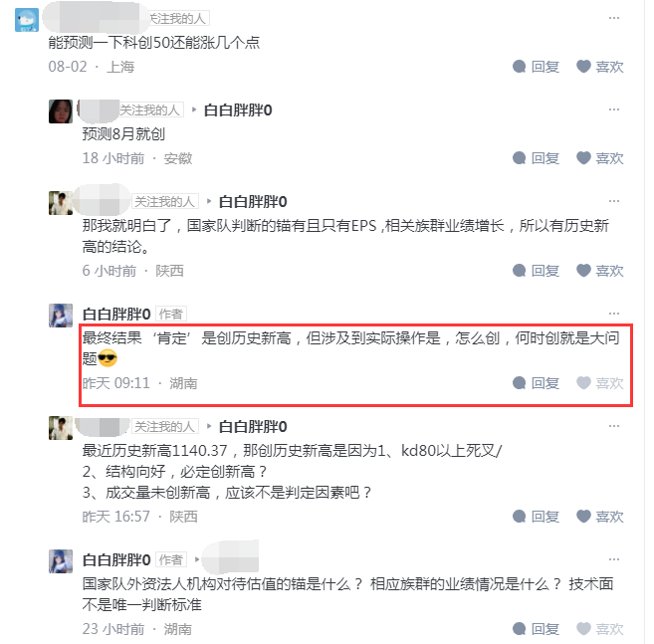This screenshot has height=644, width=654.
Task: Like the 预测8月就创 comment from 安徽
Action: (x=600, y=158)
